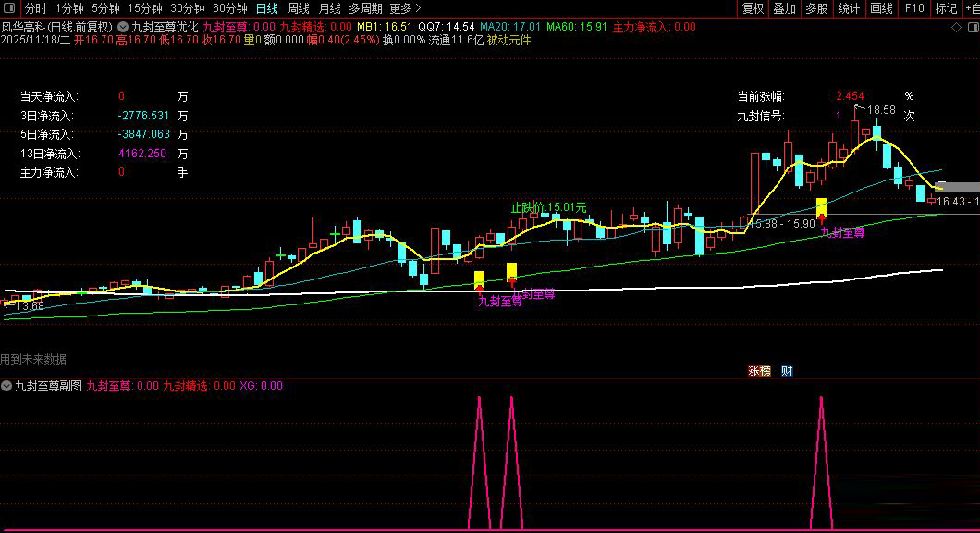Switch to the 15分钟 period
This screenshot has height=533, width=980.
click(x=145, y=8)
